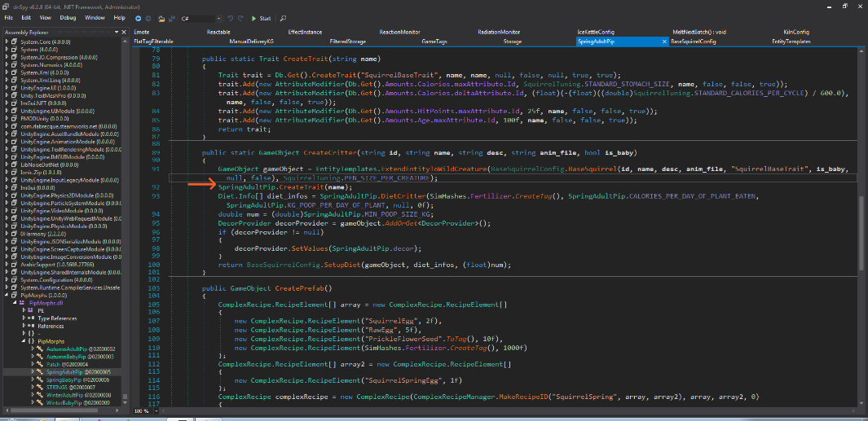Open Assembly Explorer panel options dropdown arrow

coord(117,32)
